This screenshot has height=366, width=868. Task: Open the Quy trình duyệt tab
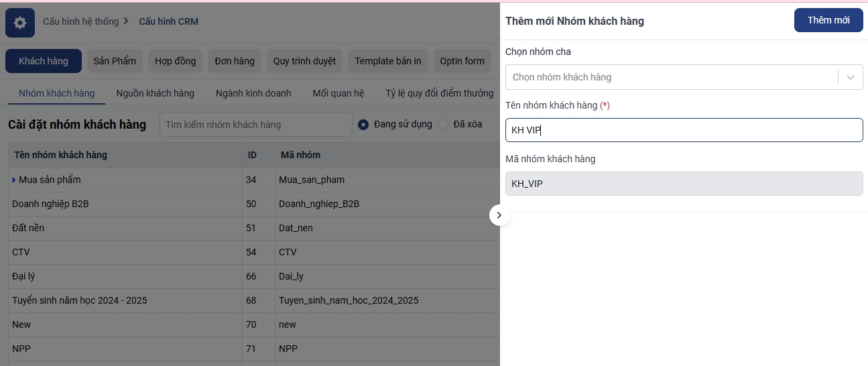point(304,61)
